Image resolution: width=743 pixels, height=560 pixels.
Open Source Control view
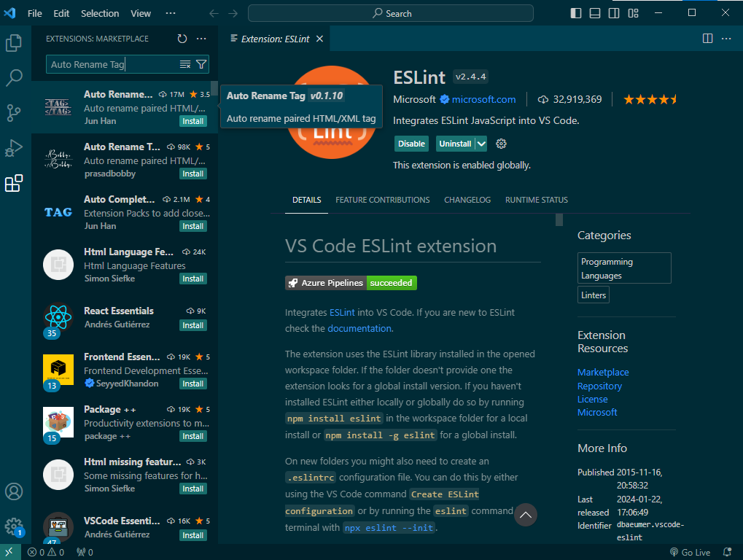[x=14, y=113]
